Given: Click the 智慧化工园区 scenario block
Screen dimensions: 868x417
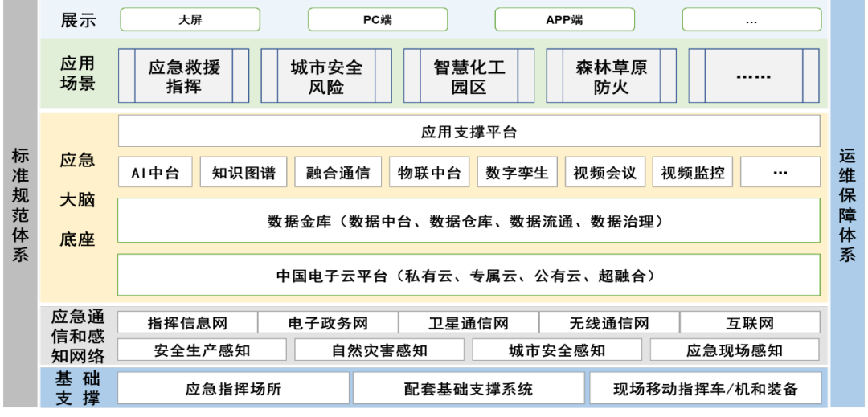Looking at the screenshot, I should 469,76.
